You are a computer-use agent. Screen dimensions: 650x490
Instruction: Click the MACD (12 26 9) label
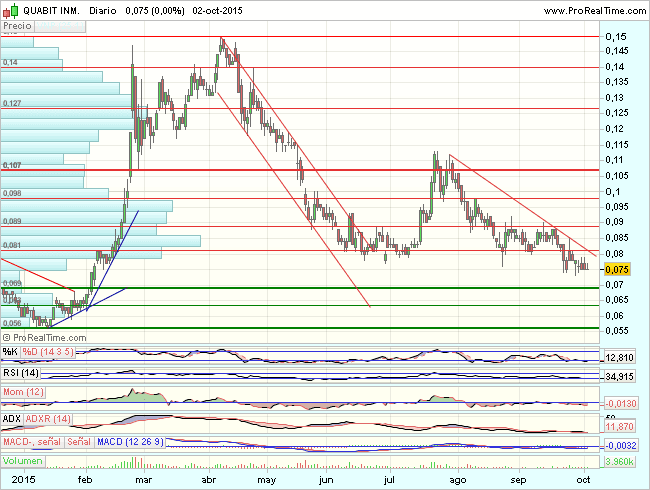(130, 442)
